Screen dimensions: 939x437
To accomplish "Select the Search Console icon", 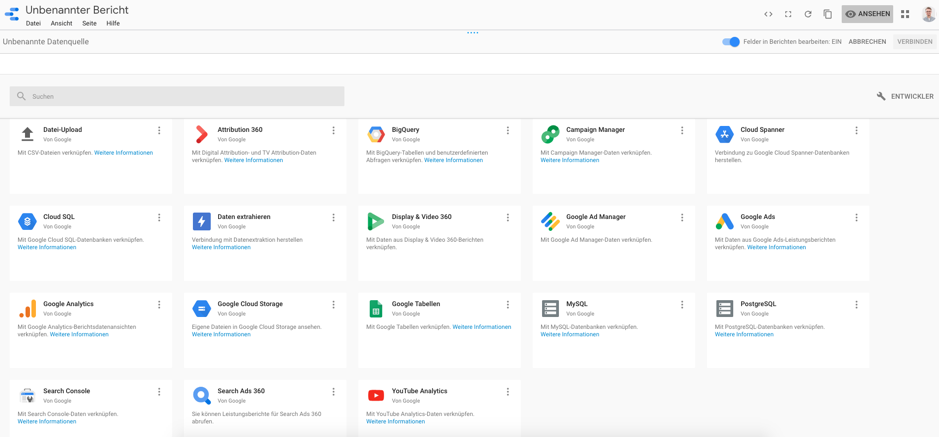I will [27, 396].
